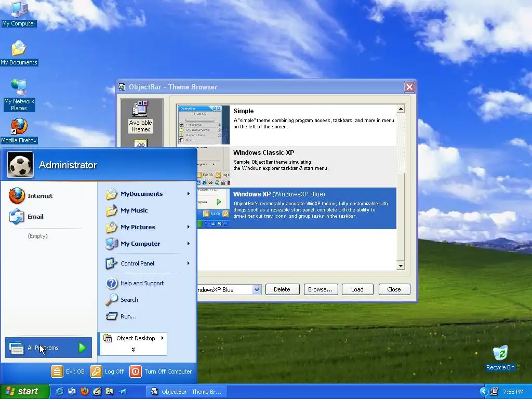This screenshot has width=532, height=399.
Task: Activate the ObjectBar - Theme Browser taskbar button
Action: click(187, 392)
